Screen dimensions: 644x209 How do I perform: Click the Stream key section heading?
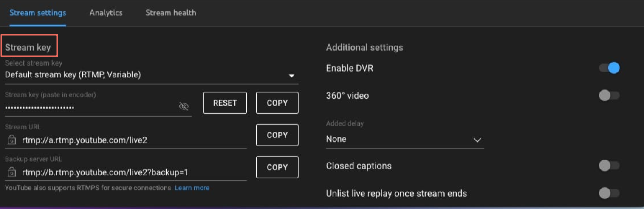[x=28, y=48]
